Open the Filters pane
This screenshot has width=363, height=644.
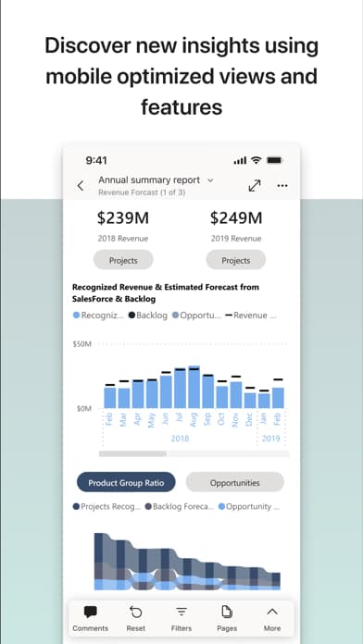[181, 618]
